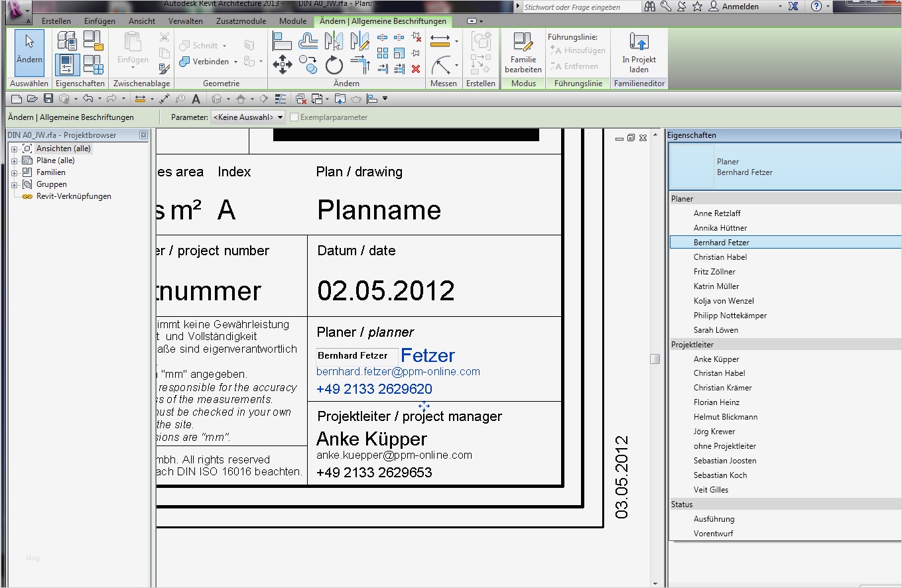The height and width of the screenshot is (588, 902).
Task: Click the Pin tool icon
Action: [416, 53]
